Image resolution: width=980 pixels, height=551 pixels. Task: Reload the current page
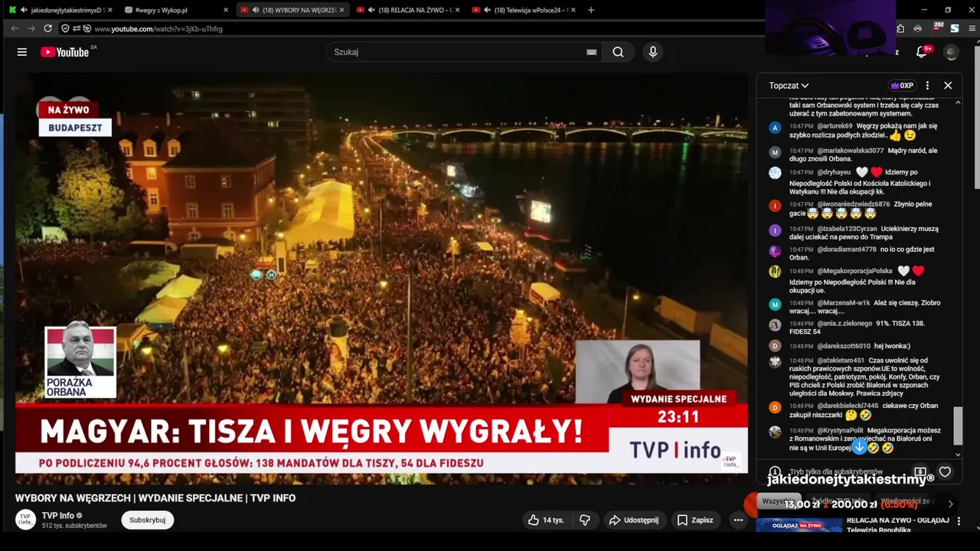(47, 28)
